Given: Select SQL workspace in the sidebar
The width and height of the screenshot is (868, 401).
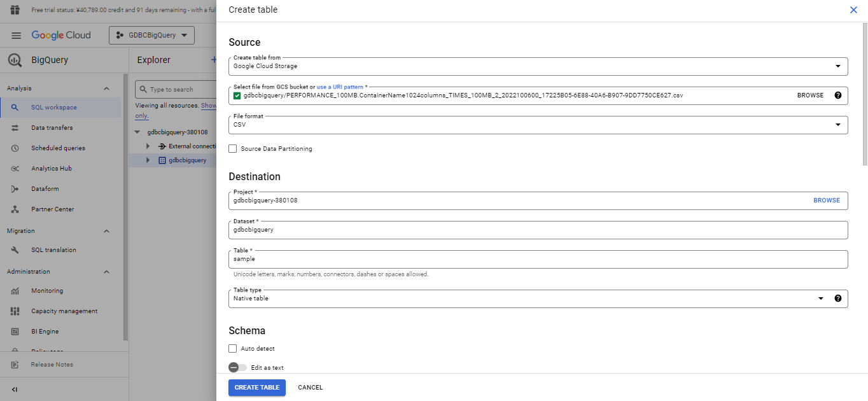Looking at the screenshot, I should coord(54,108).
